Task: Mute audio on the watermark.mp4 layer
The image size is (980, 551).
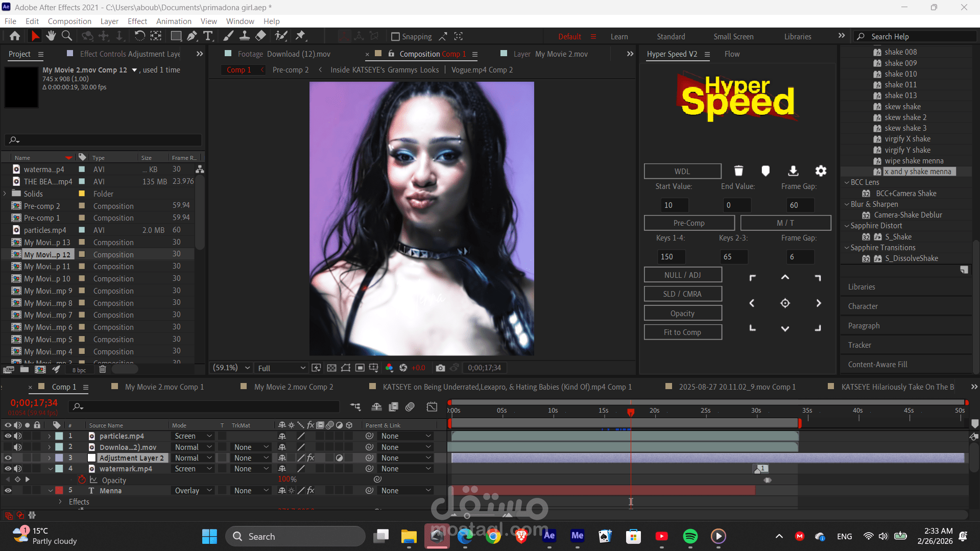Action: 17,468
